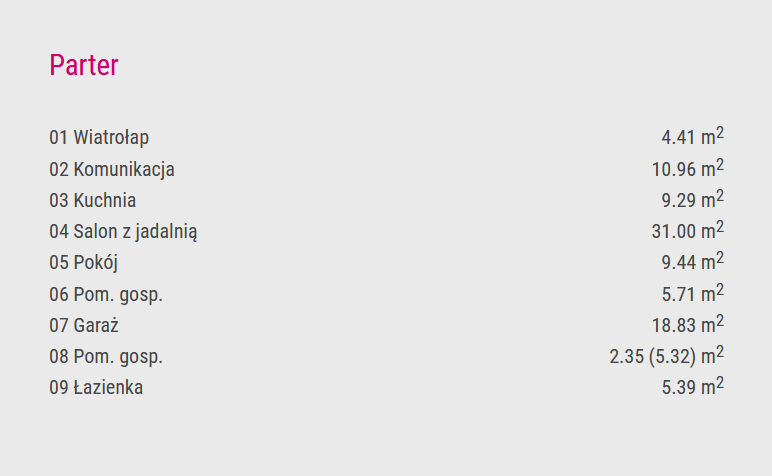The height and width of the screenshot is (476, 772).
Task: Click the 06 Pom. gosp. label
Action: pos(106,295)
